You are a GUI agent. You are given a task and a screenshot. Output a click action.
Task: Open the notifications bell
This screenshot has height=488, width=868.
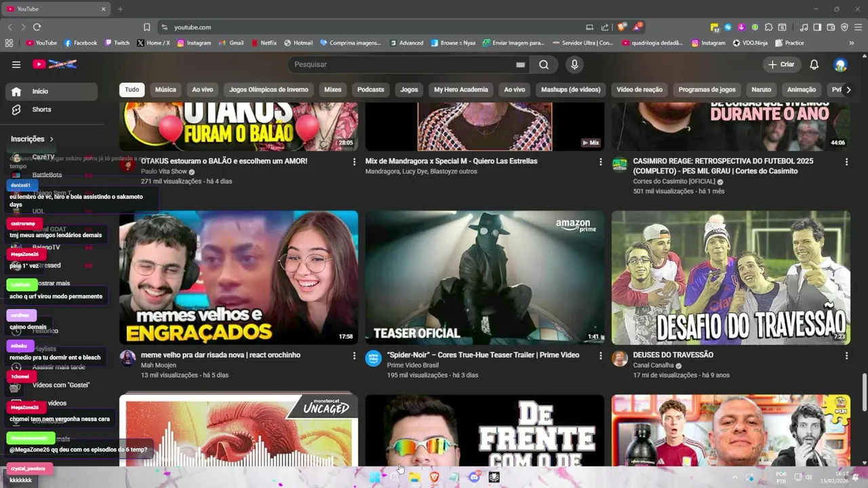click(x=814, y=64)
